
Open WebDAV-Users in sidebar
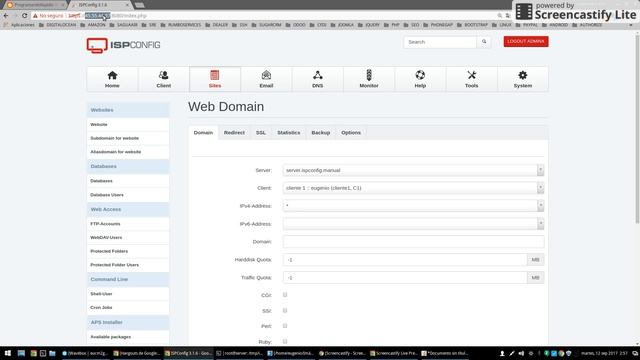tap(128, 238)
